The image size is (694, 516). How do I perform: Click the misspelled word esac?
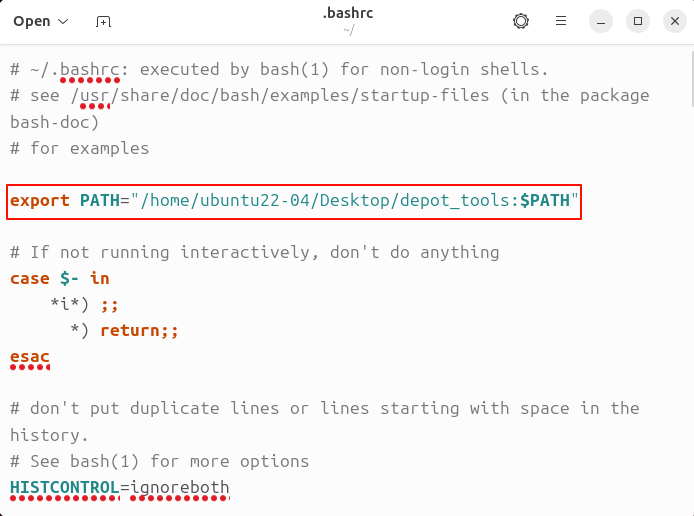[x=30, y=357]
